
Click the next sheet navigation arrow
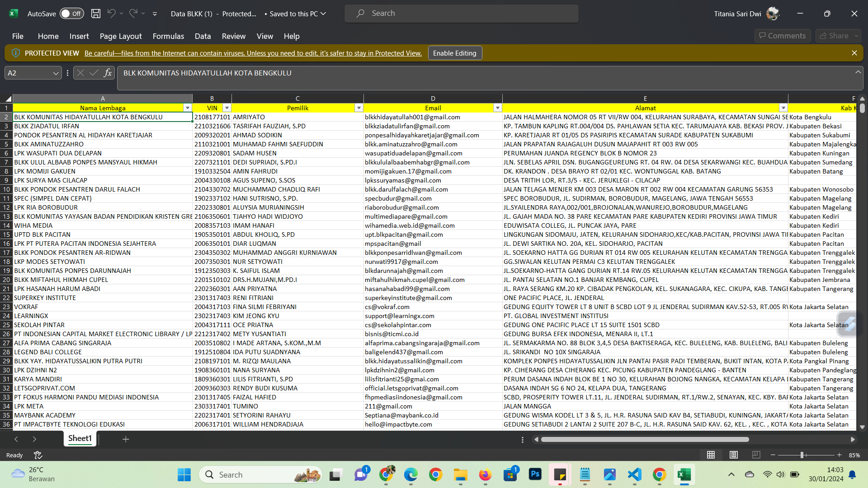(34, 439)
